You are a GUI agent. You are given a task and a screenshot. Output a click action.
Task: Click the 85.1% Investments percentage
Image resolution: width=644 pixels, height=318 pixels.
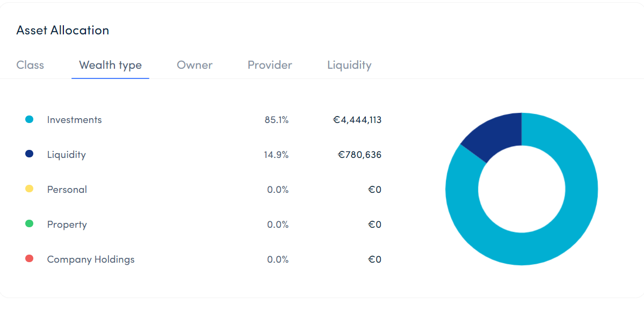(x=277, y=120)
